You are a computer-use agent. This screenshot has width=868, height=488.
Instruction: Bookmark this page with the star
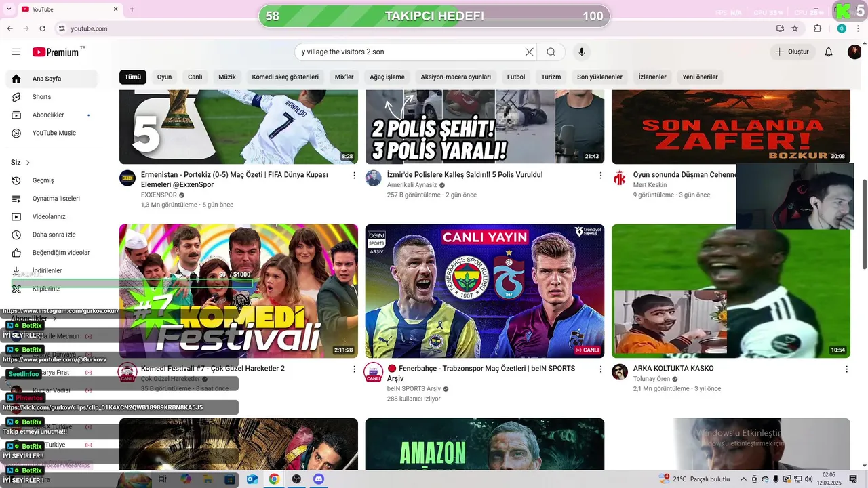click(x=795, y=28)
